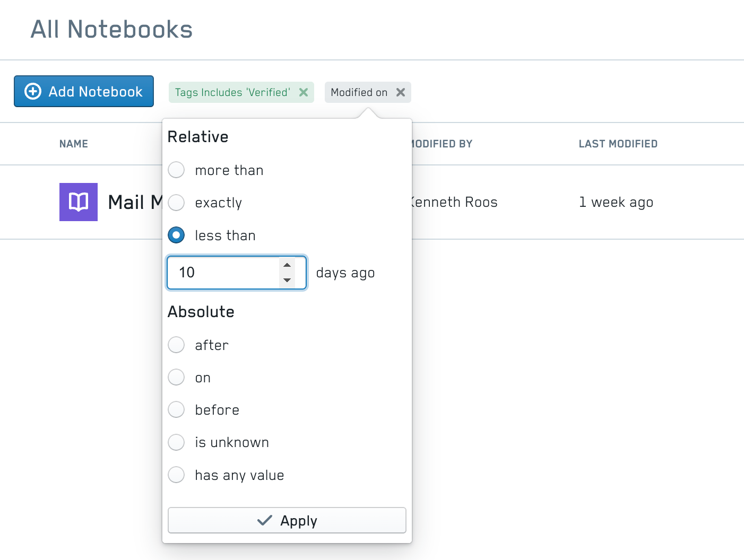Select the 'more than' radio option

click(176, 170)
